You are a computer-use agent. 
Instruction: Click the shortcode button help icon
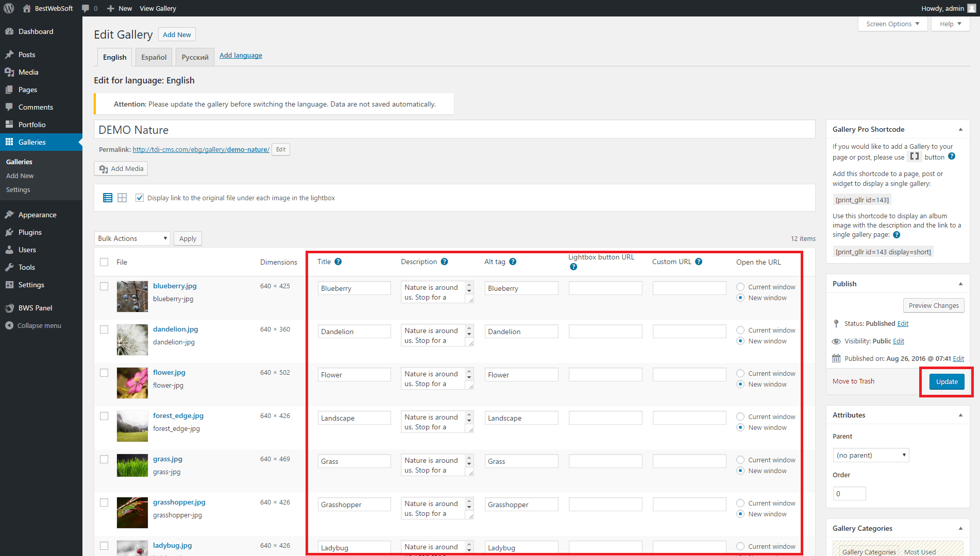tap(952, 157)
